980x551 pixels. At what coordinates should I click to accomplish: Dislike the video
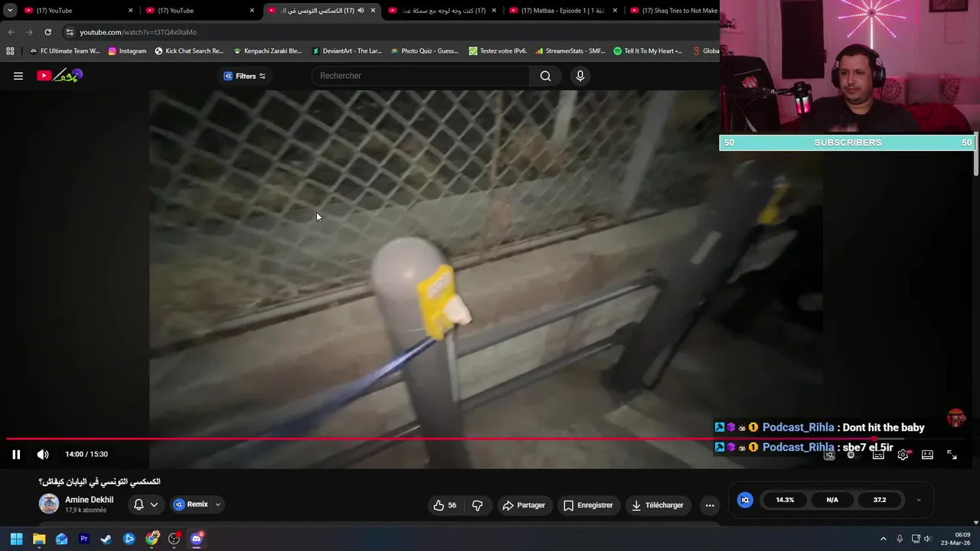point(477,505)
